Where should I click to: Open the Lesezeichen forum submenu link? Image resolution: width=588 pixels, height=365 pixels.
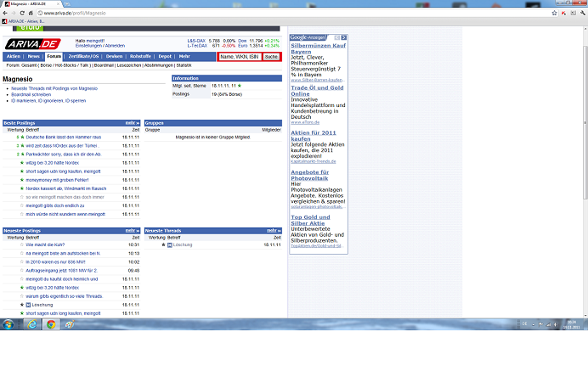(129, 65)
